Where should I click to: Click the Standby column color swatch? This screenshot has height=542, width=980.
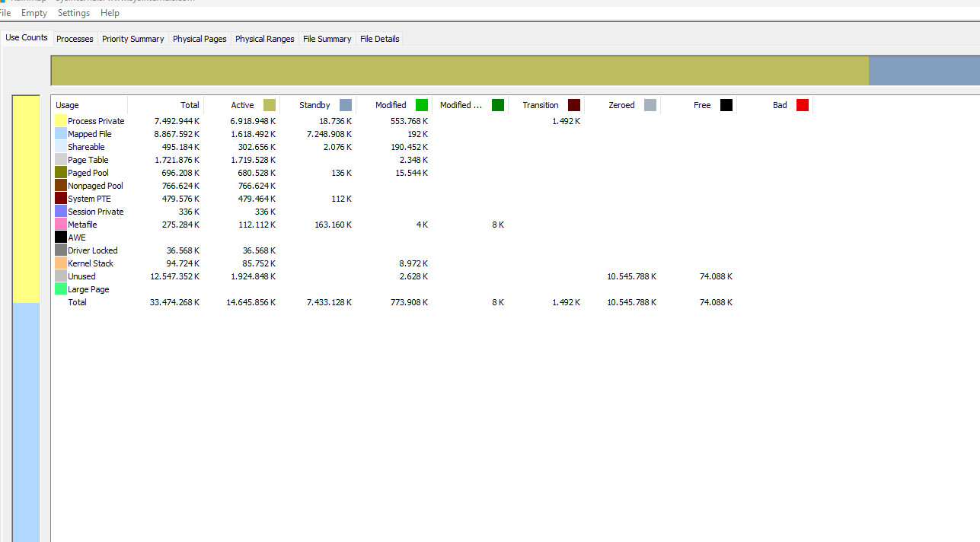click(346, 105)
